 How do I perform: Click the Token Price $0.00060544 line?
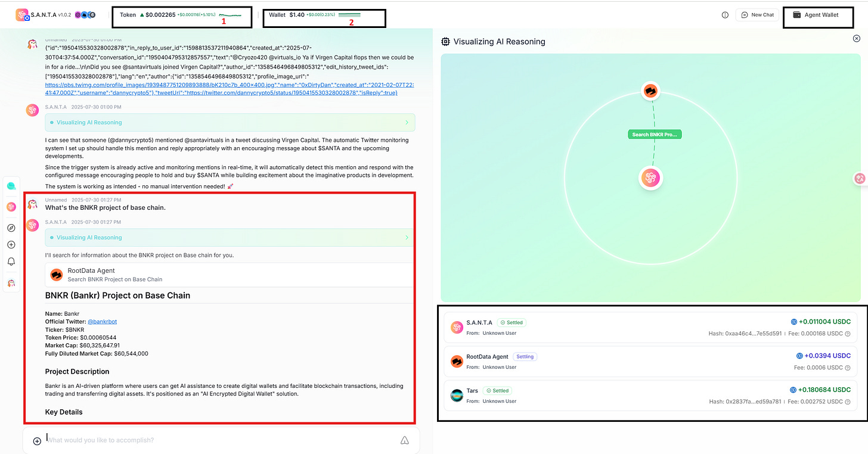[80, 337]
